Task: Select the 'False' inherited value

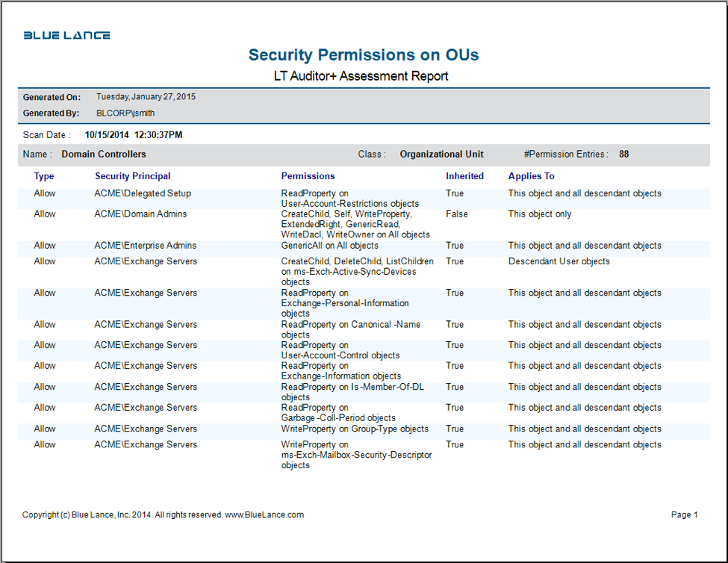Action: (457, 214)
